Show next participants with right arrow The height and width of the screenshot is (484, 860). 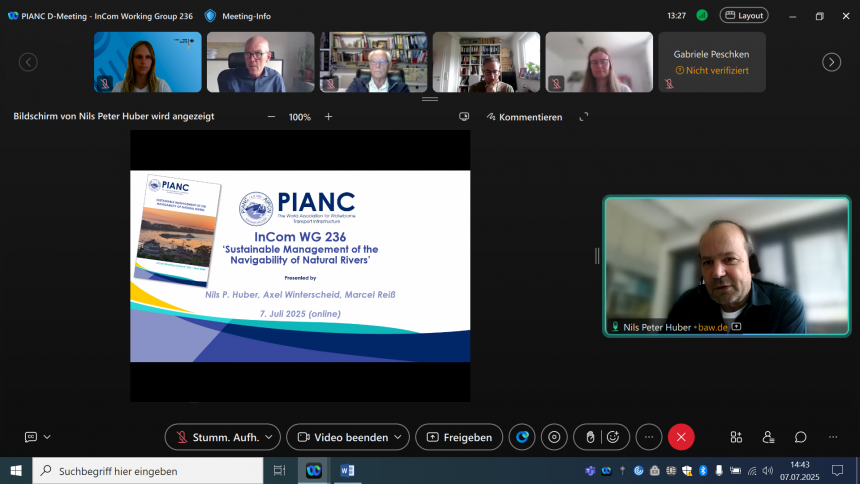(831, 62)
